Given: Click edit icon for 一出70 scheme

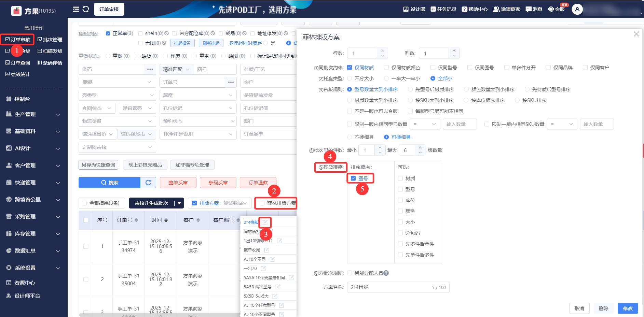Looking at the screenshot, I should 263,269.
